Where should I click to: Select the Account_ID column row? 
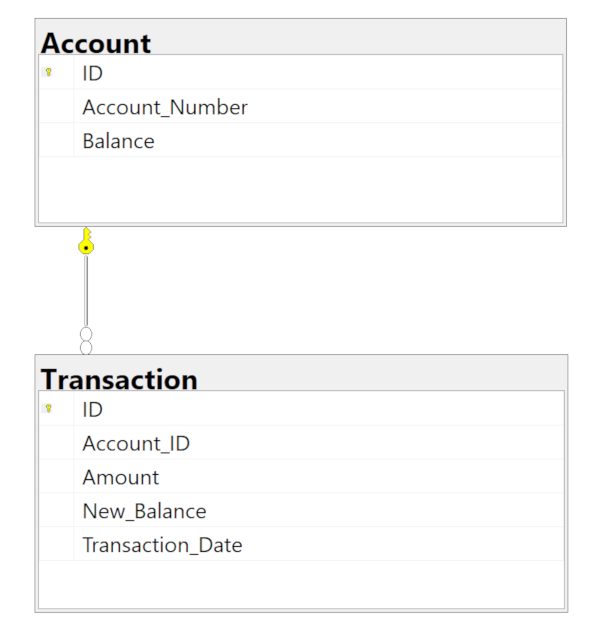point(301,442)
